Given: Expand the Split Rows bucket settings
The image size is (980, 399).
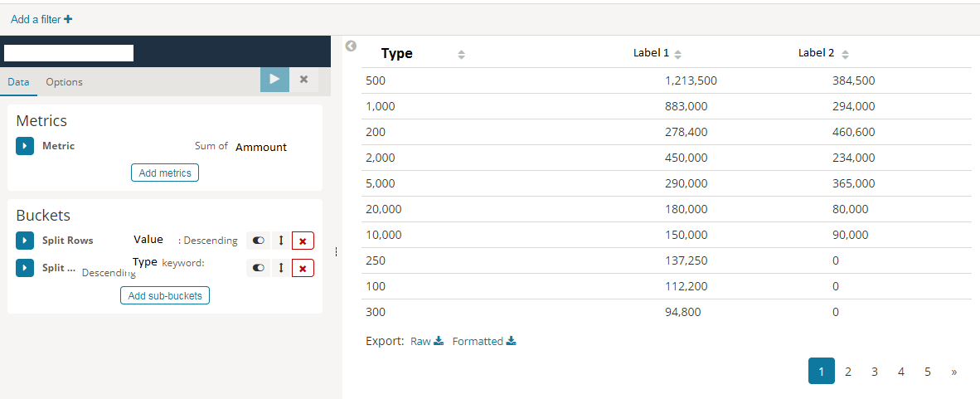Looking at the screenshot, I should [25, 241].
